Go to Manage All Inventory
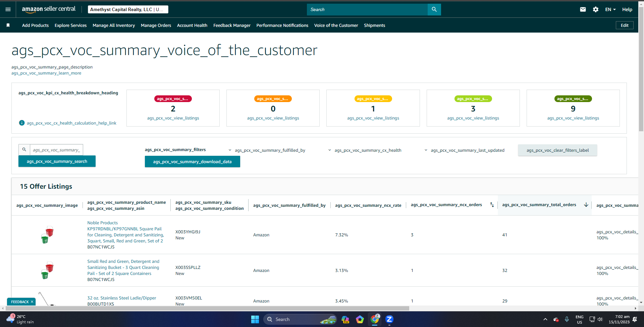The image size is (644, 327). (x=114, y=25)
